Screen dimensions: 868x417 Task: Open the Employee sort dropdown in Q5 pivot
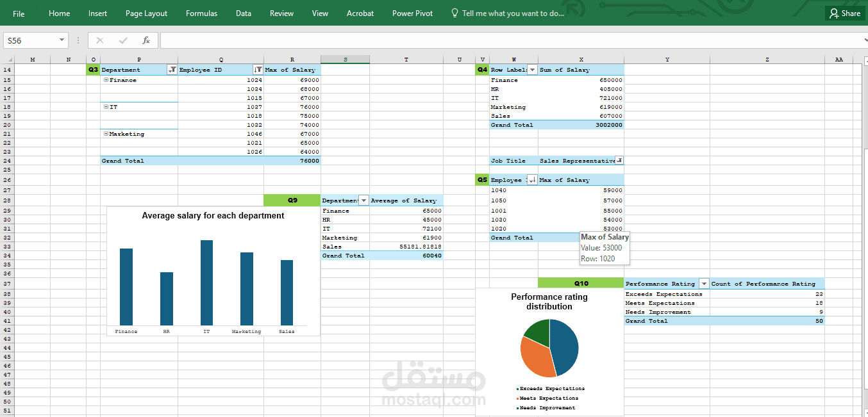[532, 180]
